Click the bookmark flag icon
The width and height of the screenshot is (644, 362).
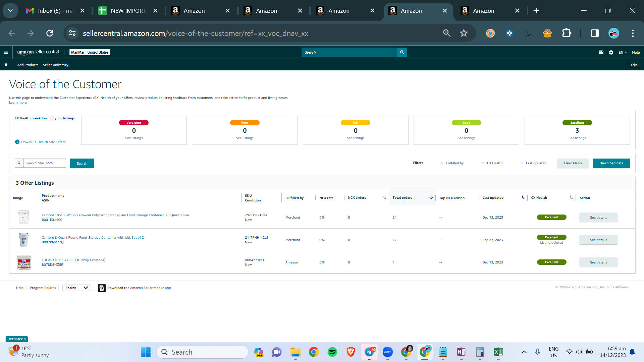point(6,65)
